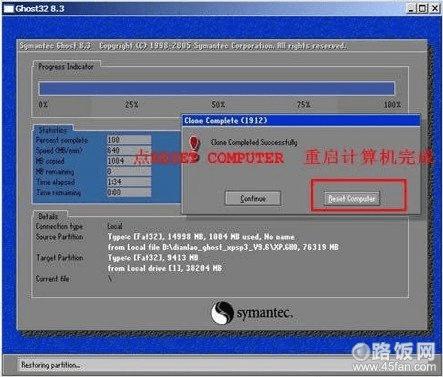Click the Current file label

click(52, 279)
